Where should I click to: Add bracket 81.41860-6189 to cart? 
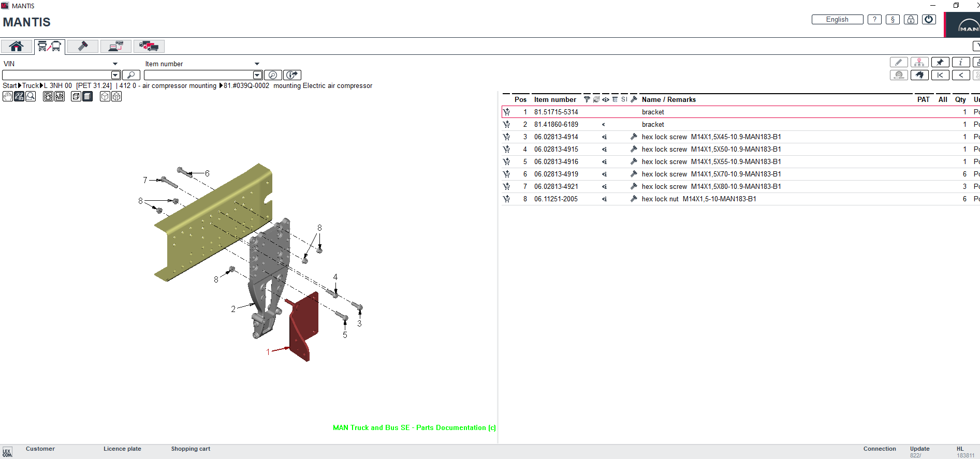pos(506,124)
